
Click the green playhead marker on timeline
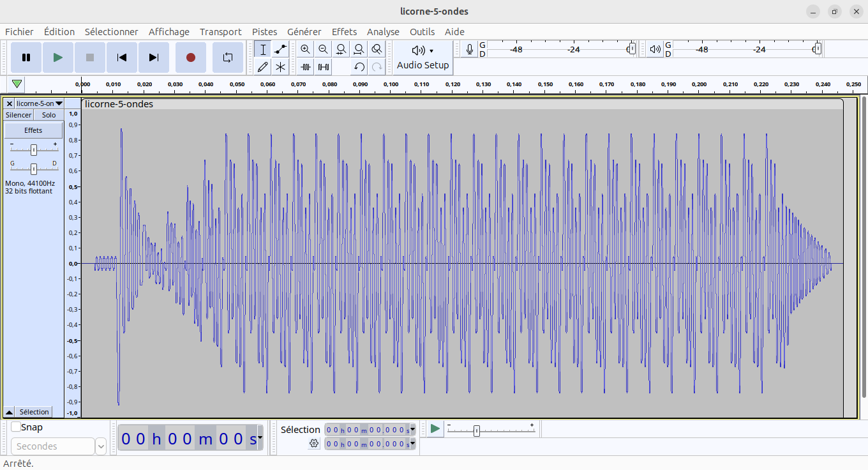pos(17,84)
